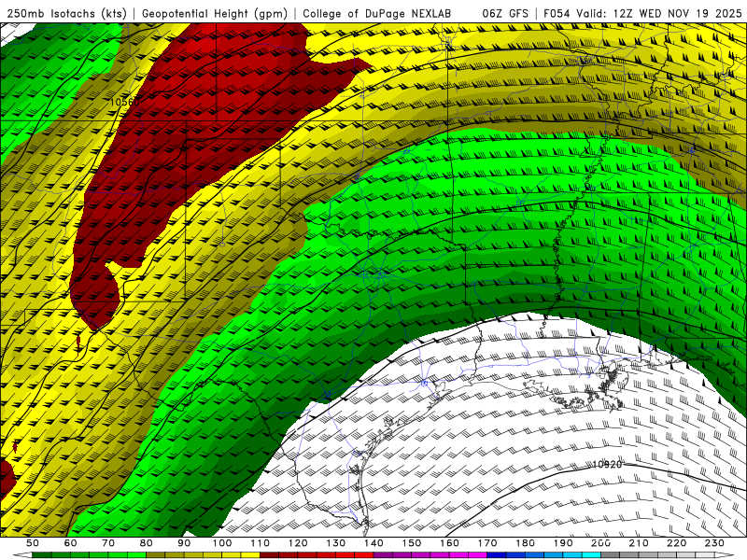This screenshot has height=560, width=747.
Task: Click the '190' legend value
Action: [x=564, y=543]
